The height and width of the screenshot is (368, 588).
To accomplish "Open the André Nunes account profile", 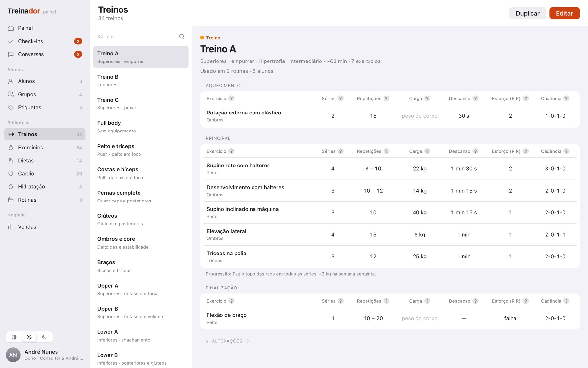I will [45, 355].
